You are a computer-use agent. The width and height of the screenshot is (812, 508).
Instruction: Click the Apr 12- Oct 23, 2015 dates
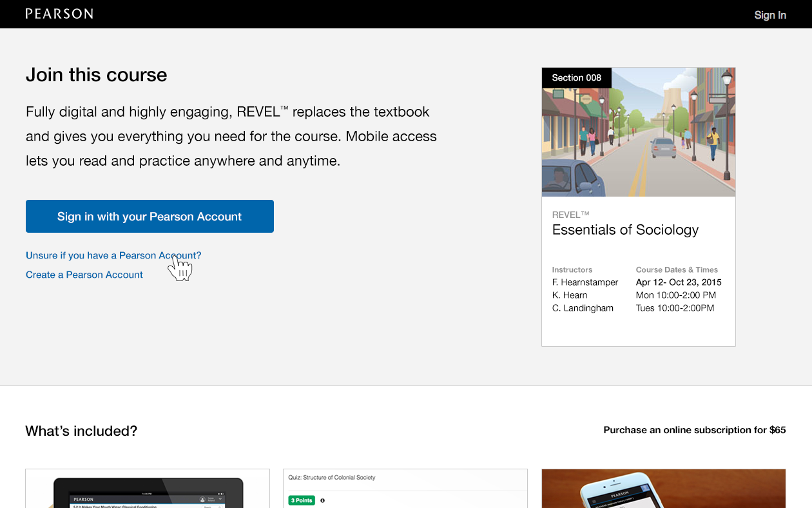(679, 282)
